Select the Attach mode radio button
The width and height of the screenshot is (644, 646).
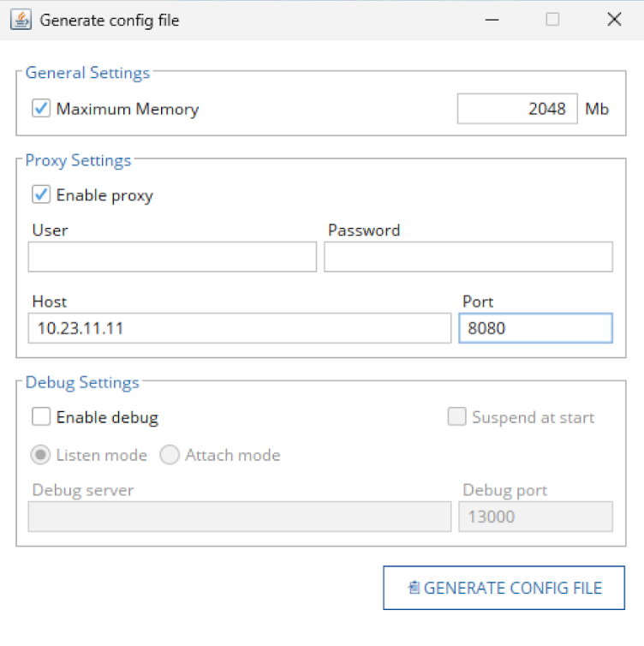click(170, 455)
